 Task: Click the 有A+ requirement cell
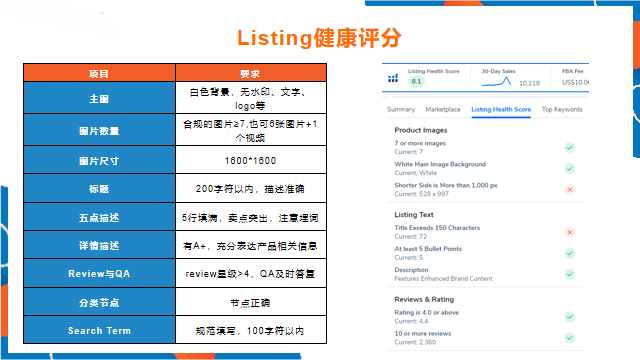pos(251,245)
